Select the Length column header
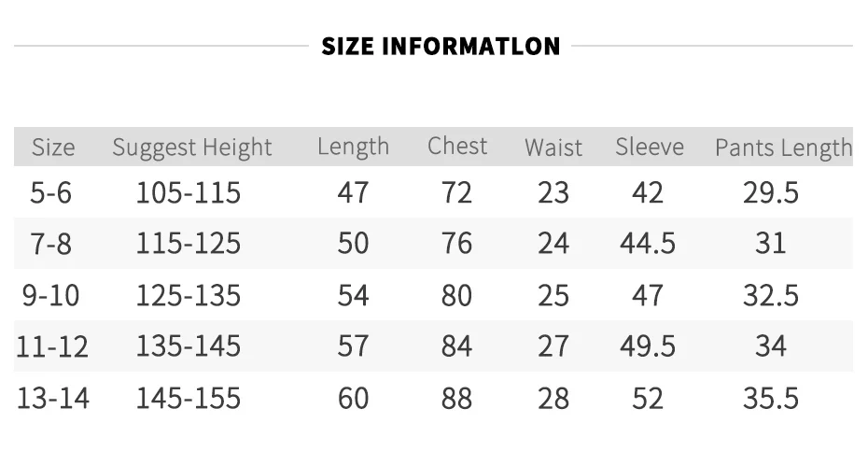The image size is (868, 465). pyautogui.click(x=353, y=148)
